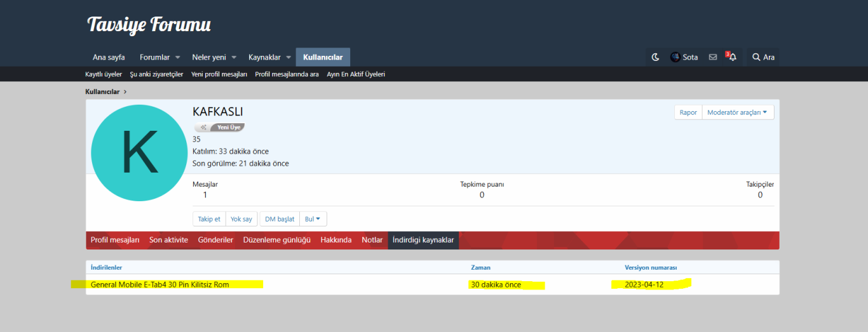Viewport: 868px width, 332px height.
Task: Click the '30 dakika önce' time cell
Action: (x=496, y=284)
